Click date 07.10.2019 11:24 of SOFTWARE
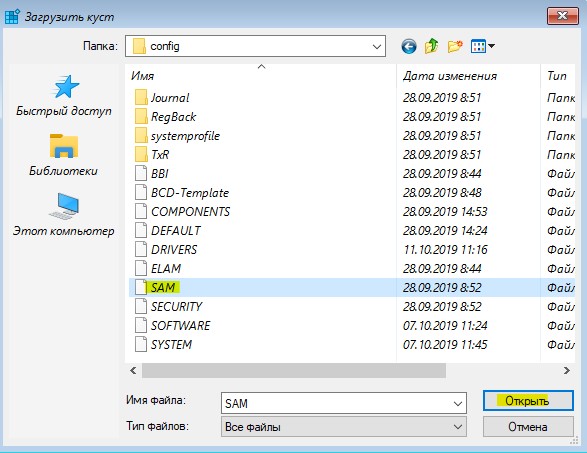Image resolution: width=587 pixels, height=453 pixels. pyautogui.click(x=445, y=326)
